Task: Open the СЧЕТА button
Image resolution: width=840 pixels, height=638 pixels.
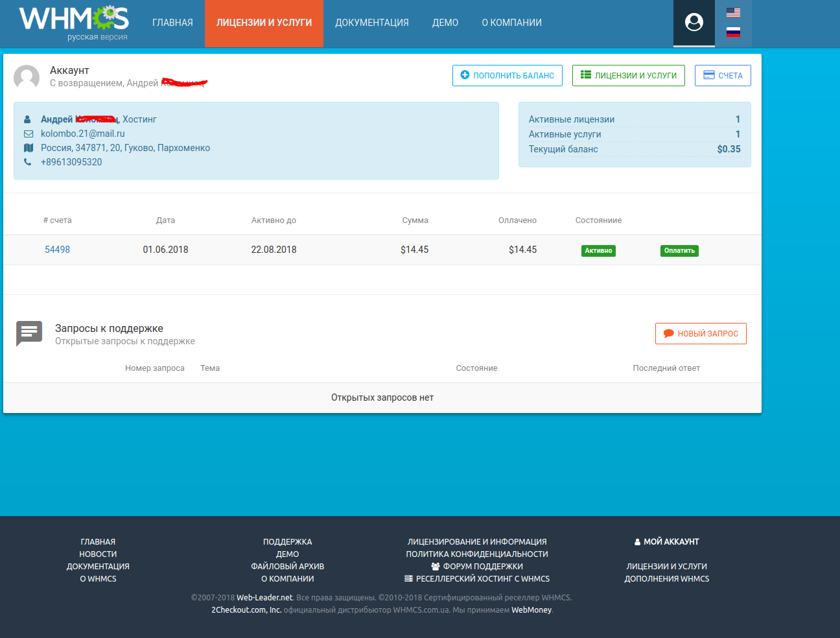Action: click(x=723, y=76)
